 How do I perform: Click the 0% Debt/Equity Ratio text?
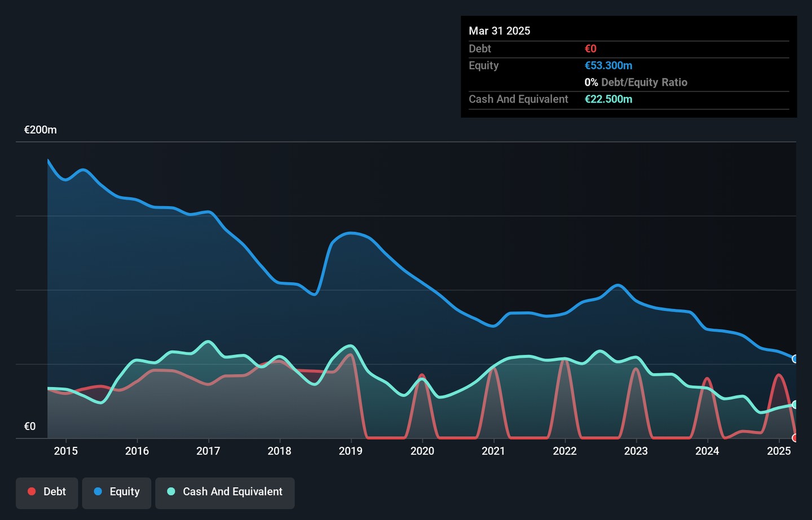click(x=636, y=82)
